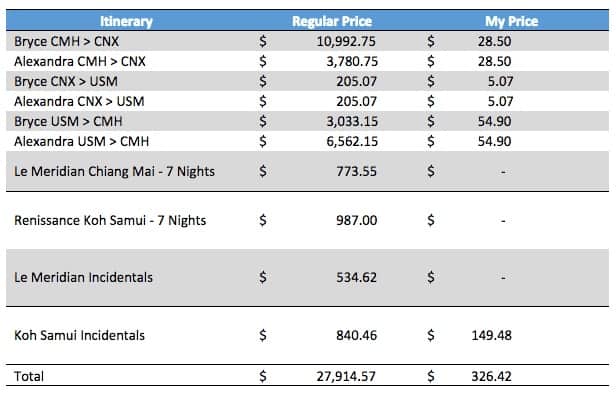Viewport: 616px width, 396px height.
Task: Click the 326.42 total my price
Action: [491, 376]
